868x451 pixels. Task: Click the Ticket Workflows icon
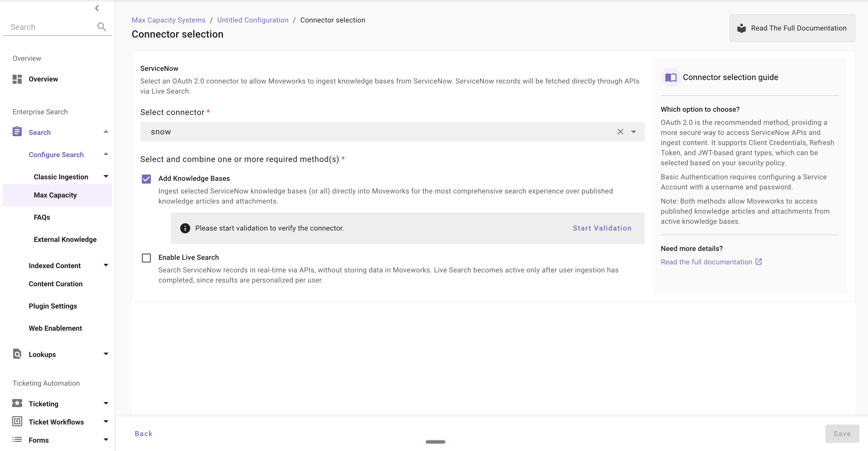(x=17, y=421)
